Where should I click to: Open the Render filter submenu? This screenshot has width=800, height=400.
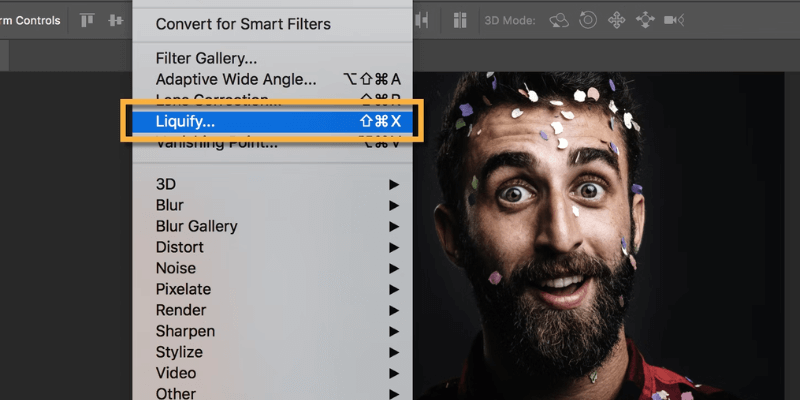tap(181, 310)
